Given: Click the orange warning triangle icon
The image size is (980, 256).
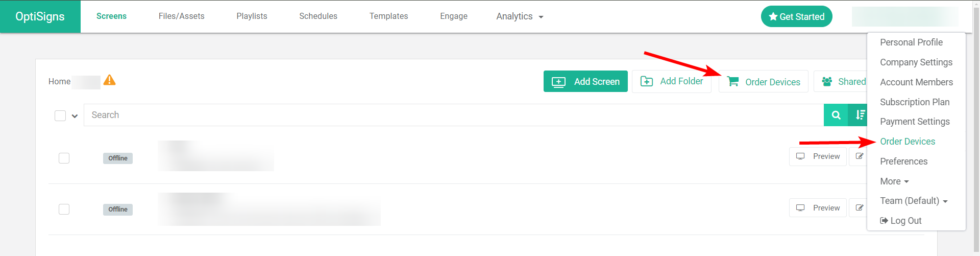Looking at the screenshot, I should point(109,80).
